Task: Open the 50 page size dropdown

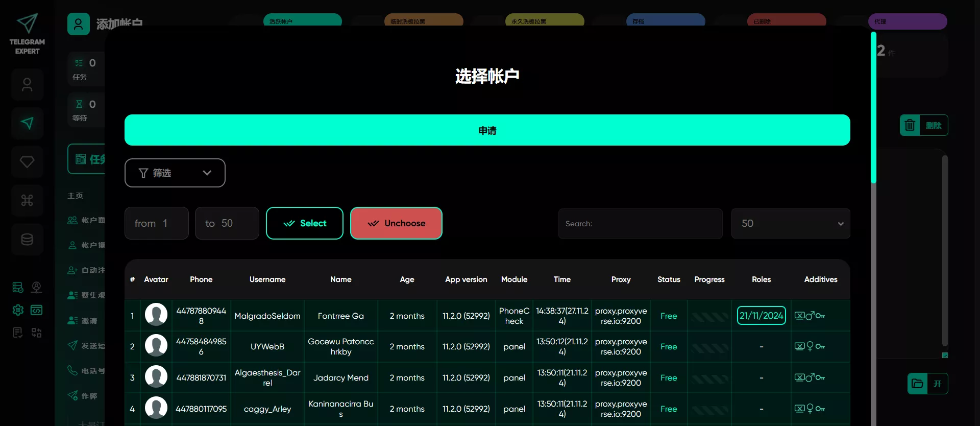Action: tap(791, 224)
